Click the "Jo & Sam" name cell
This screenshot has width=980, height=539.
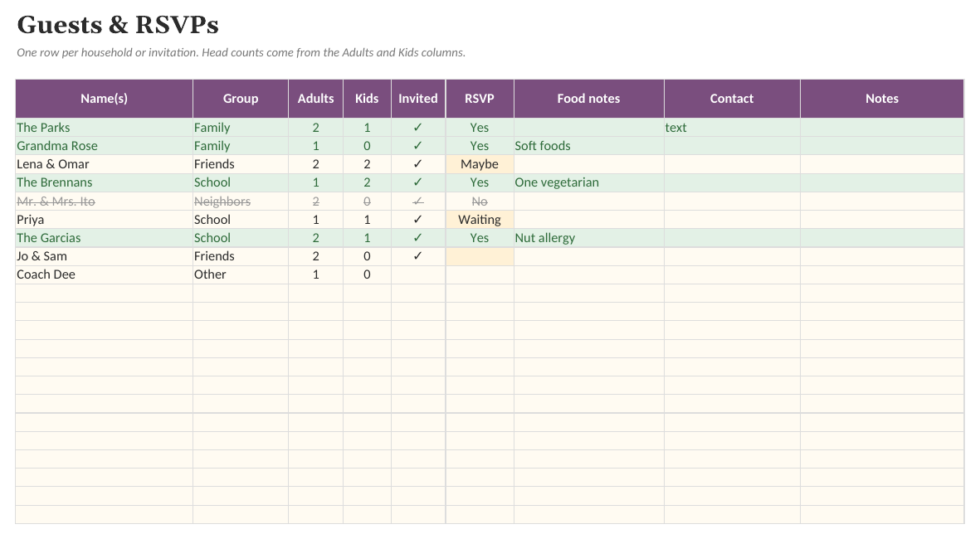(105, 256)
